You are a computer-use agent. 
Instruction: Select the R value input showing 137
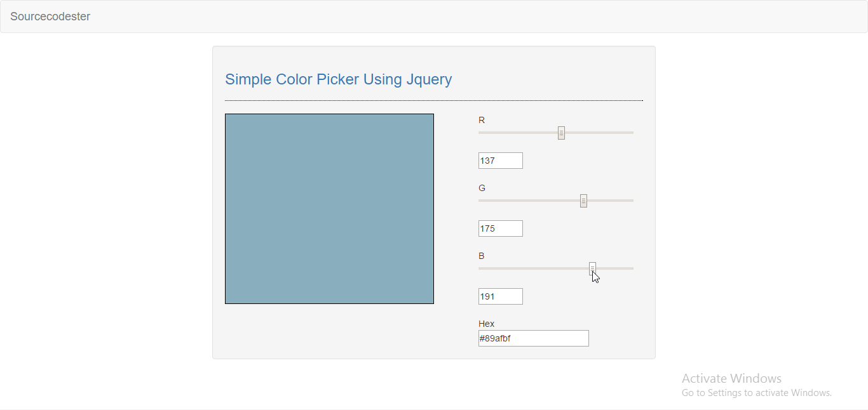pos(500,161)
